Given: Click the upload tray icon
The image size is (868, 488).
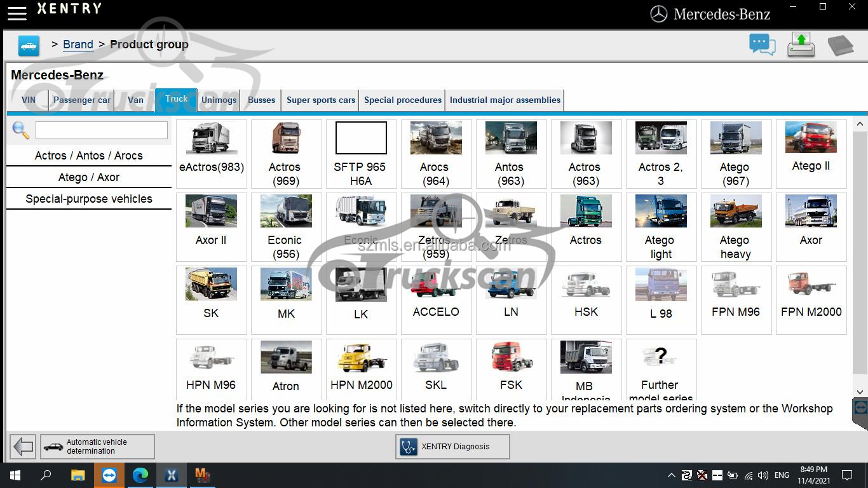Looking at the screenshot, I should pos(801,45).
